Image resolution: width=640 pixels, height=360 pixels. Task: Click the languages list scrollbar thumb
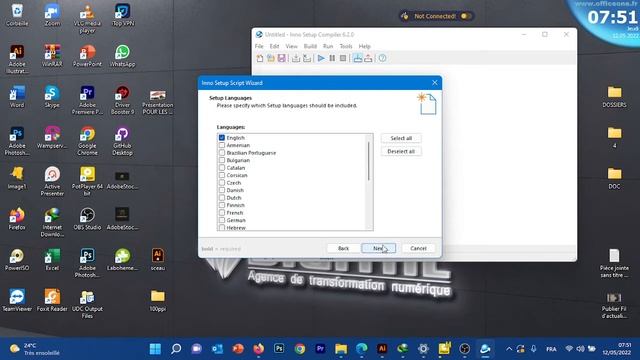(x=369, y=161)
